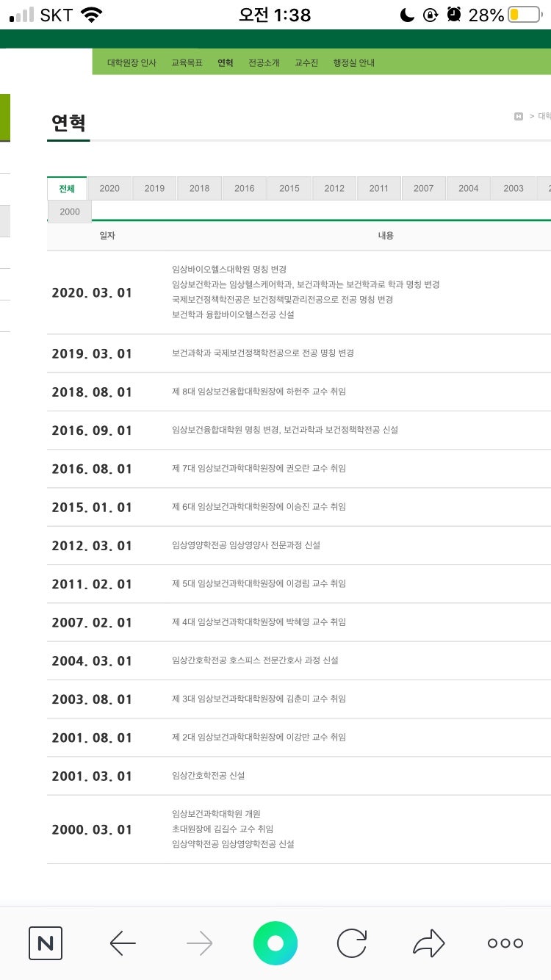Switch to the 2020 year tab
The width and height of the screenshot is (551, 980).
(109, 188)
